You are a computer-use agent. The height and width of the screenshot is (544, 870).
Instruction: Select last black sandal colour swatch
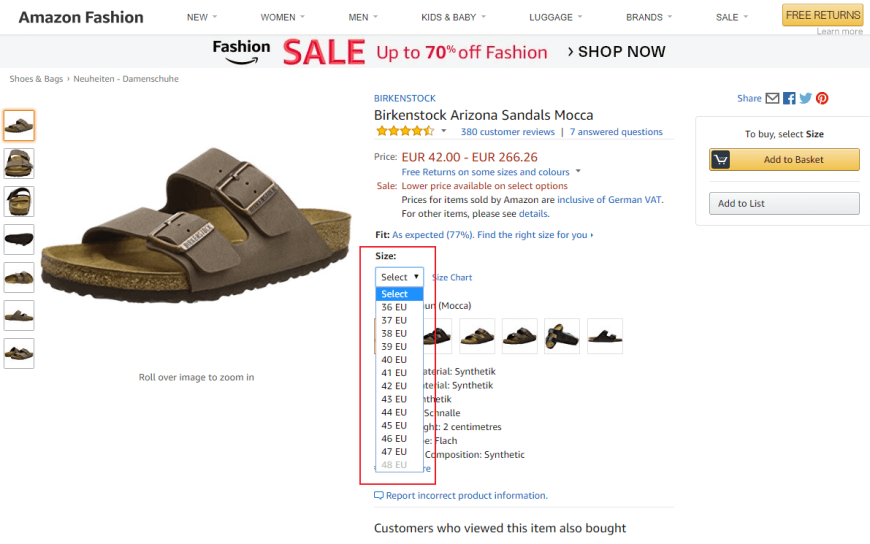pos(605,336)
